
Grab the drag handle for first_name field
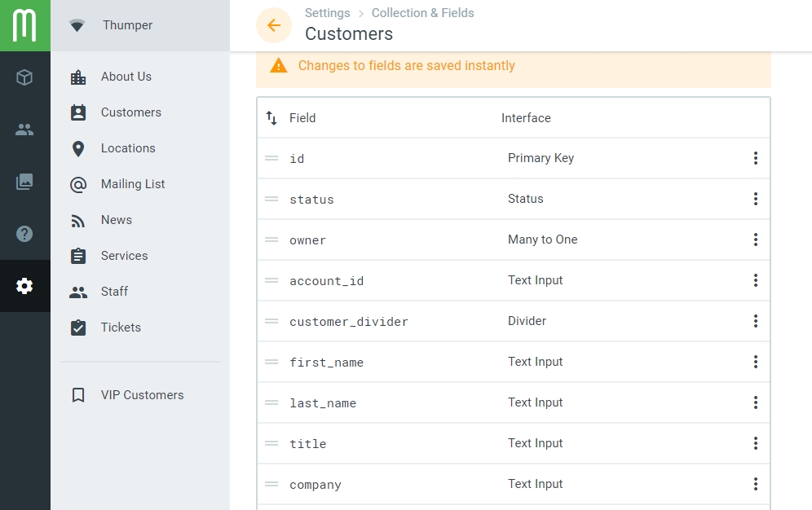point(271,362)
